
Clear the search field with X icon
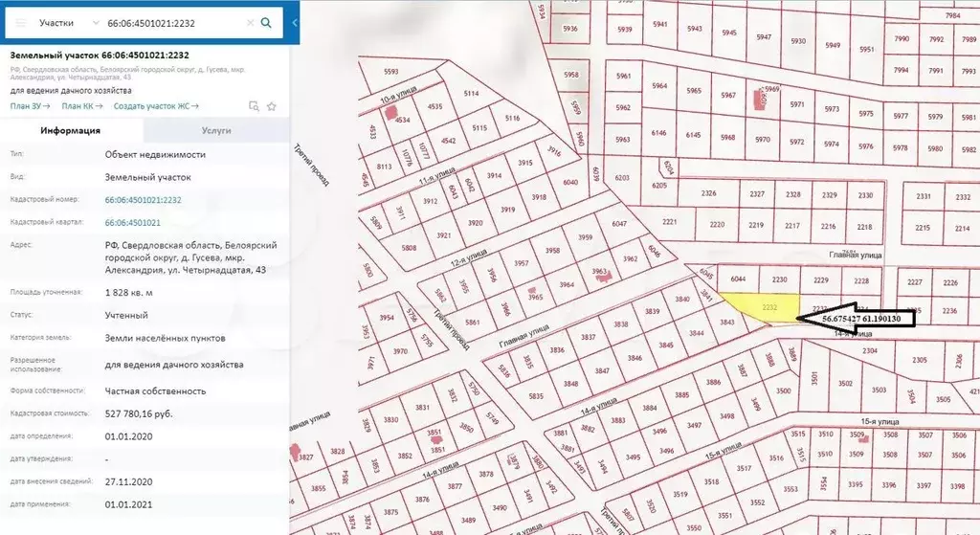coord(250,23)
